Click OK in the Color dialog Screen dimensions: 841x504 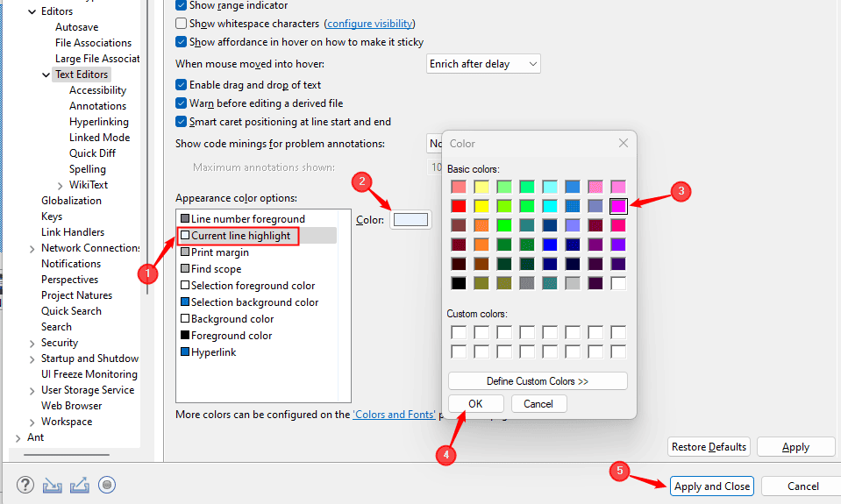click(475, 404)
